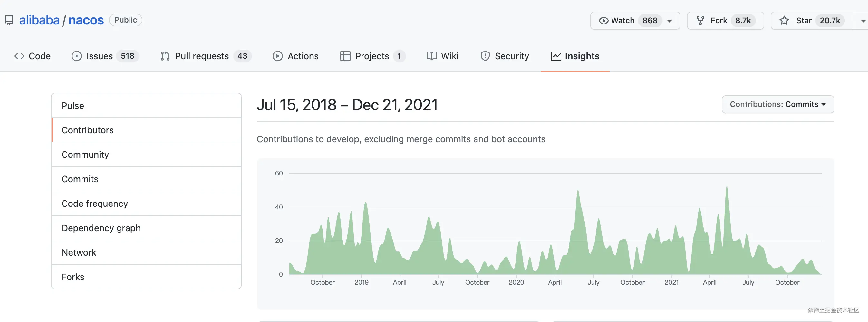
Task: Go to the Pull requests tab
Action: click(x=206, y=56)
